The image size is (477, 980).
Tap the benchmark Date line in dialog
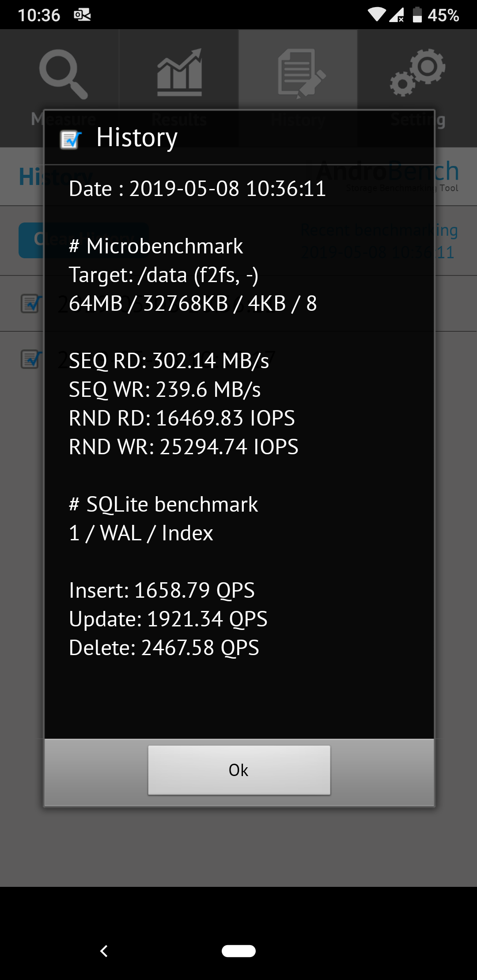pyautogui.click(x=197, y=188)
